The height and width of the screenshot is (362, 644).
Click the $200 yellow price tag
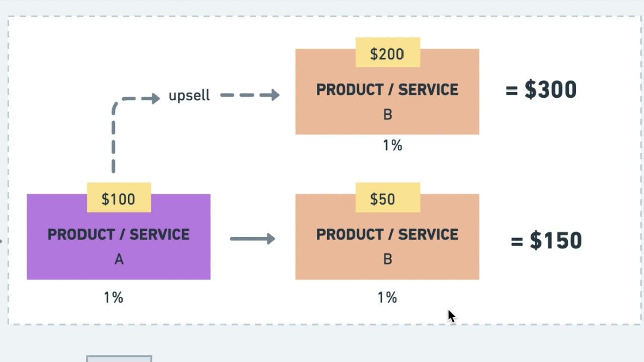pyautogui.click(x=387, y=53)
